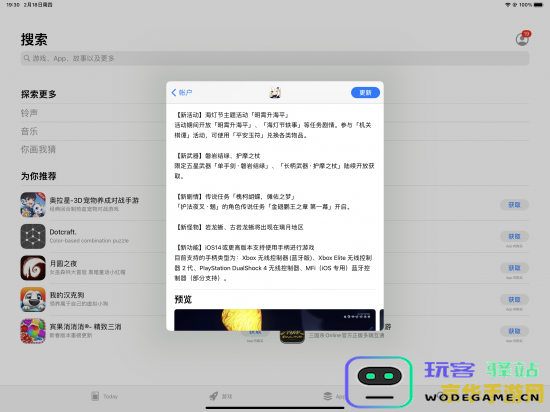Viewport: 550px width, 412px height.
Task: Open 月圆之夜 app icon
Action: (x=33, y=268)
